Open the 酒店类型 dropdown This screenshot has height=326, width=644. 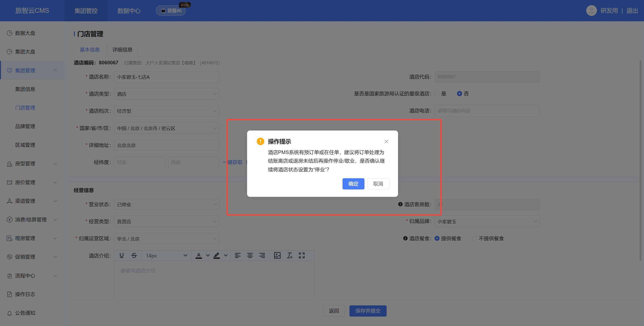[x=166, y=94]
